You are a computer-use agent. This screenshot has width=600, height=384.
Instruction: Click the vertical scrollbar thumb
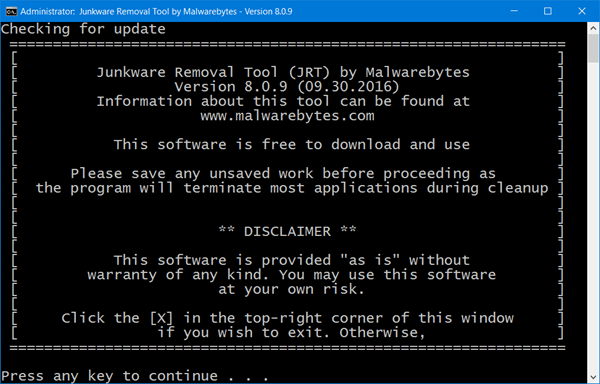pyautogui.click(x=593, y=49)
